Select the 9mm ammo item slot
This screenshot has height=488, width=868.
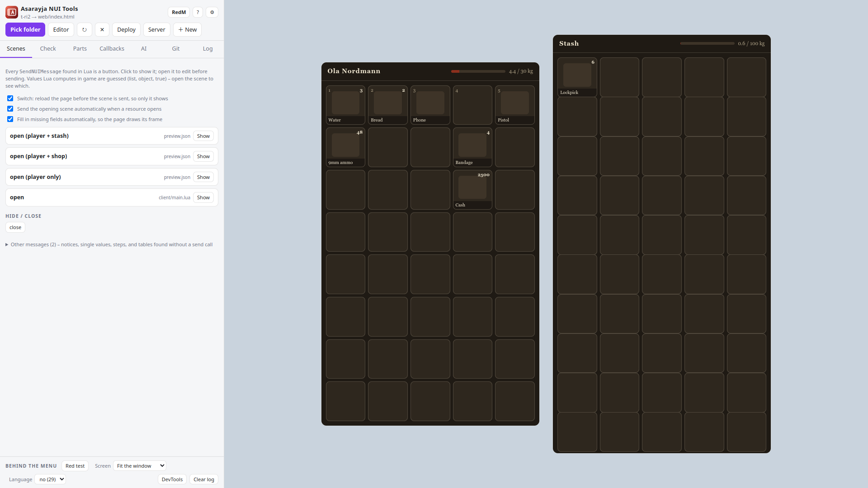click(345, 147)
